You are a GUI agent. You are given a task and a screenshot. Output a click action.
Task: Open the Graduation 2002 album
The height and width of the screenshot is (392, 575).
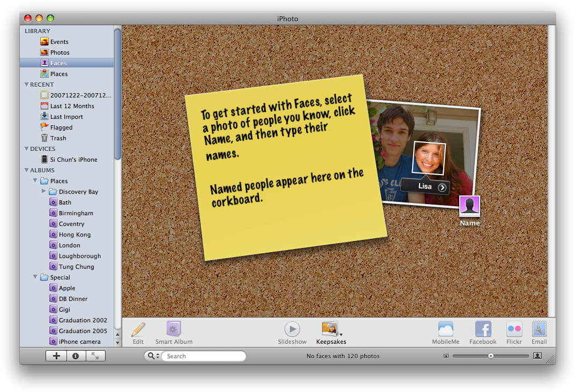tap(67, 320)
